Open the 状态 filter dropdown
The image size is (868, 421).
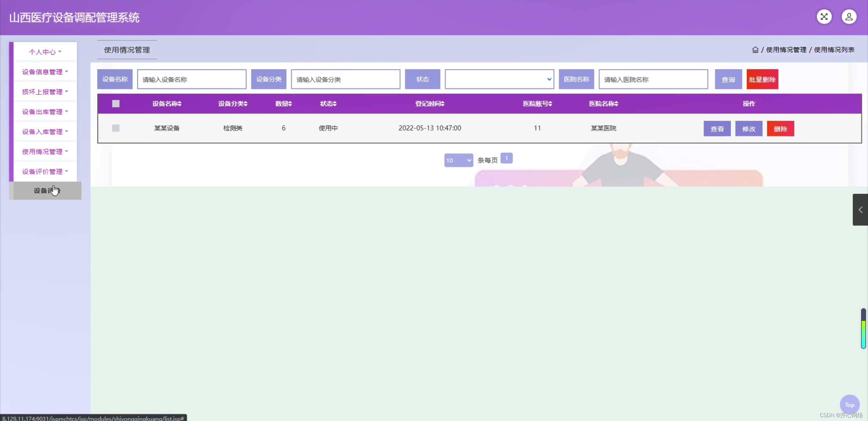[499, 79]
